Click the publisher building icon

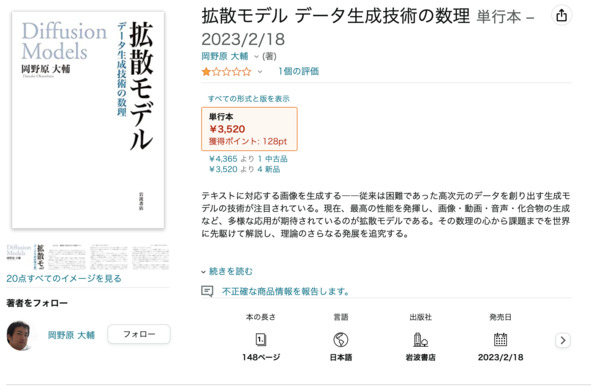pyautogui.click(x=420, y=339)
